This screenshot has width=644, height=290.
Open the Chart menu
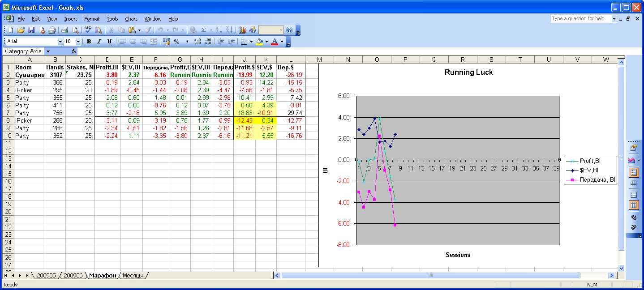[x=131, y=19]
